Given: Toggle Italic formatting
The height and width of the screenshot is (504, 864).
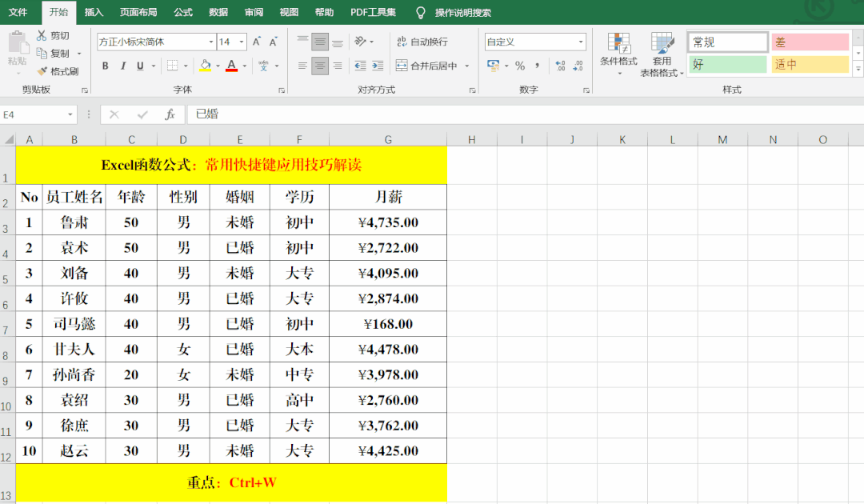Looking at the screenshot, I should 123,66.
